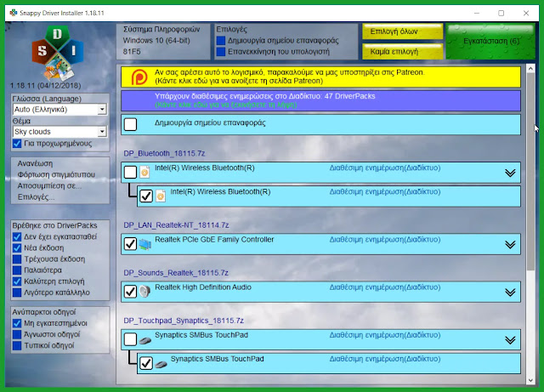Screen dimensions: 544x392
Task: Toggle Για προχωρημένους expert mode checkbox
Action: pyautogui.click(x=17, y=144)
